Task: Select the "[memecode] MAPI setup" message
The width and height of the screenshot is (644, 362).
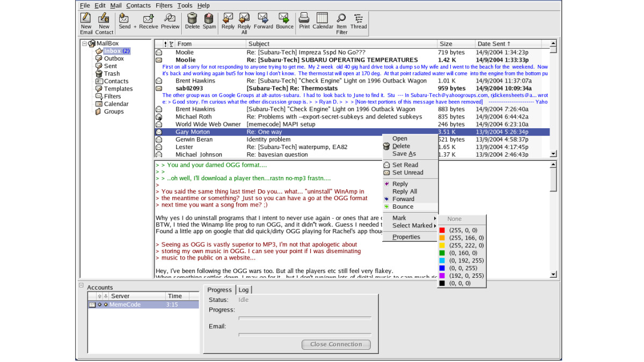Action: (x=352, y=124)
